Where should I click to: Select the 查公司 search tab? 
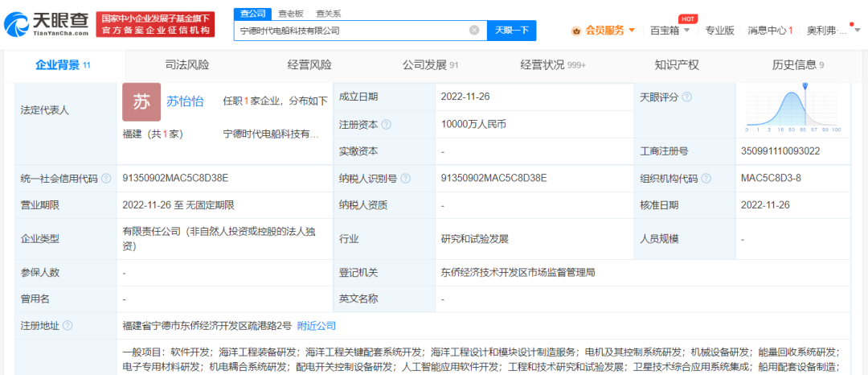tap(253, 13)
